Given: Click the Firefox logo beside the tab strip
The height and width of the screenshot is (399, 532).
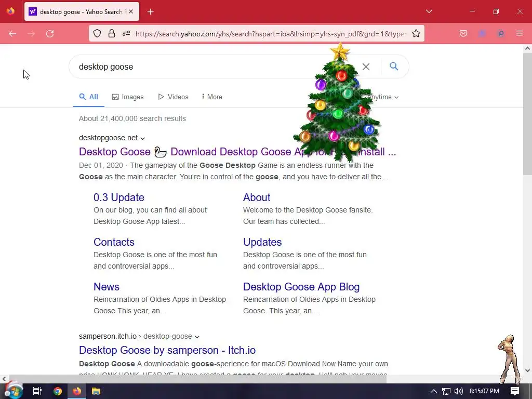Looking at the screenshot, I should coord(10,11).
